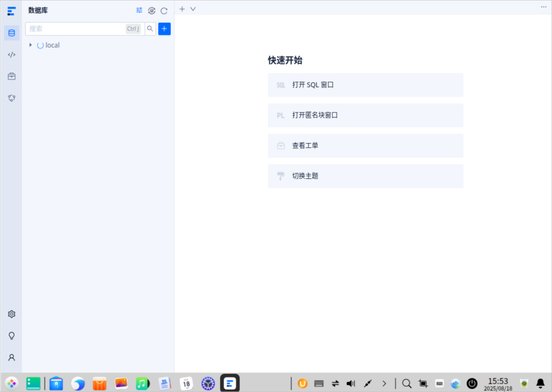Open the database sidebar icon
The height and width of the screenshot is (392, 552).
(x=11, y=33)
